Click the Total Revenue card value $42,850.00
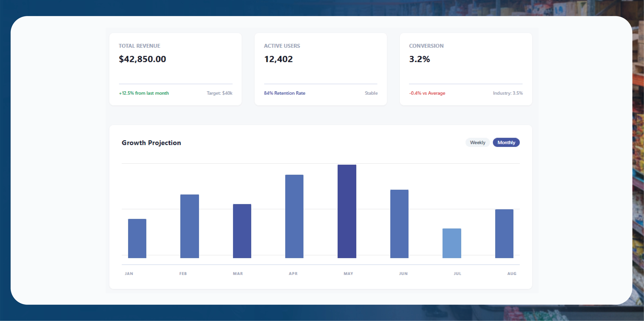The height and width of the screenshot is (321, 644). (142, 59)
